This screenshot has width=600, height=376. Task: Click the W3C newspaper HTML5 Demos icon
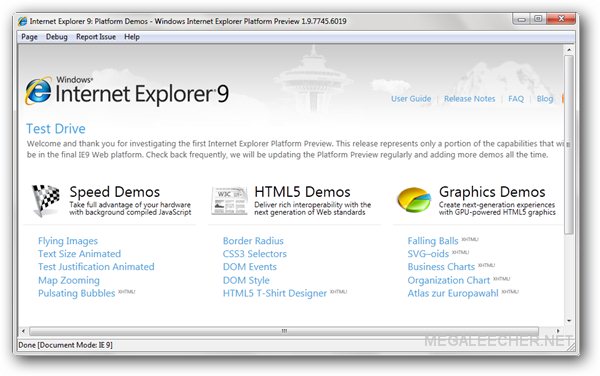coord(229,201)
